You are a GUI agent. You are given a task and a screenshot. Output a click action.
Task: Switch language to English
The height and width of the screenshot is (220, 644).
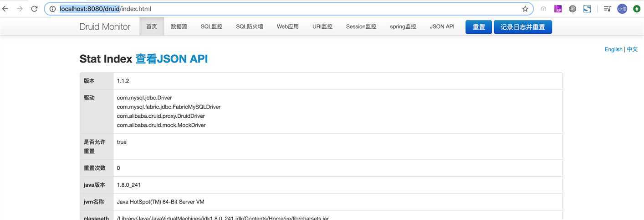pos(613,49)
